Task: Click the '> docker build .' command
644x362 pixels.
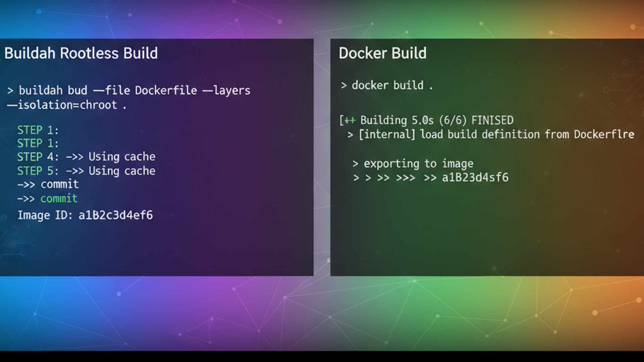Action: click(387, 85)
